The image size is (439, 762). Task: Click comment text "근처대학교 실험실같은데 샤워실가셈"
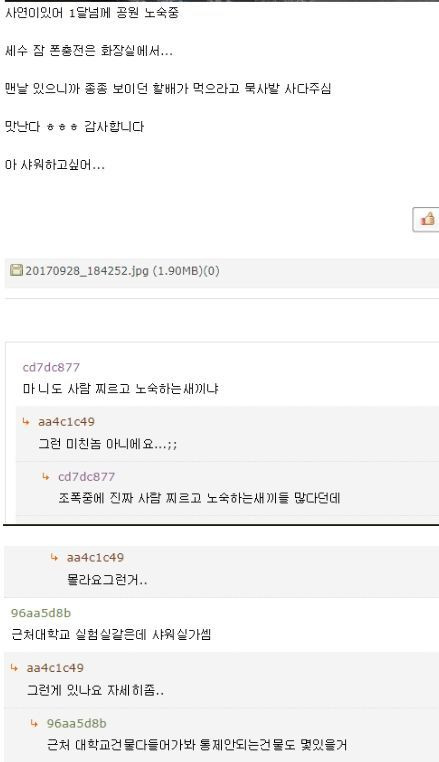click(x=111, y=635)
